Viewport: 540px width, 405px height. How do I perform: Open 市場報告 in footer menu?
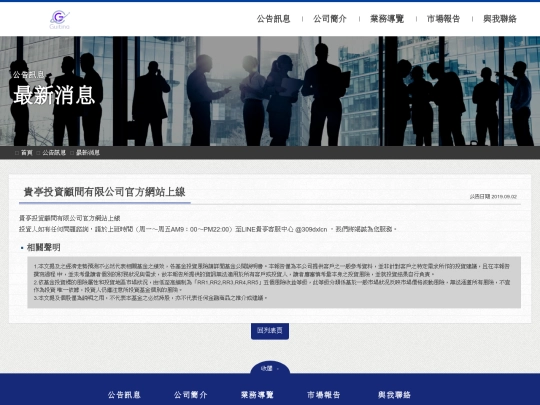point(324,395)
